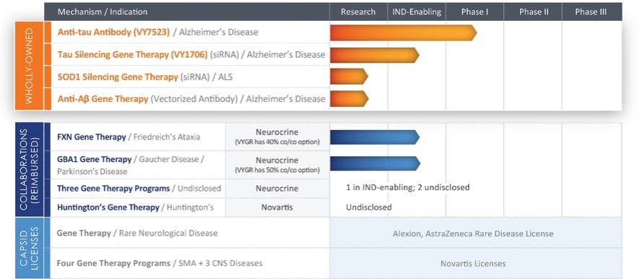Click the COLLABORATIONS (REIMBURSED) side label
Viewport: 644px width, 279px height.
29,169
